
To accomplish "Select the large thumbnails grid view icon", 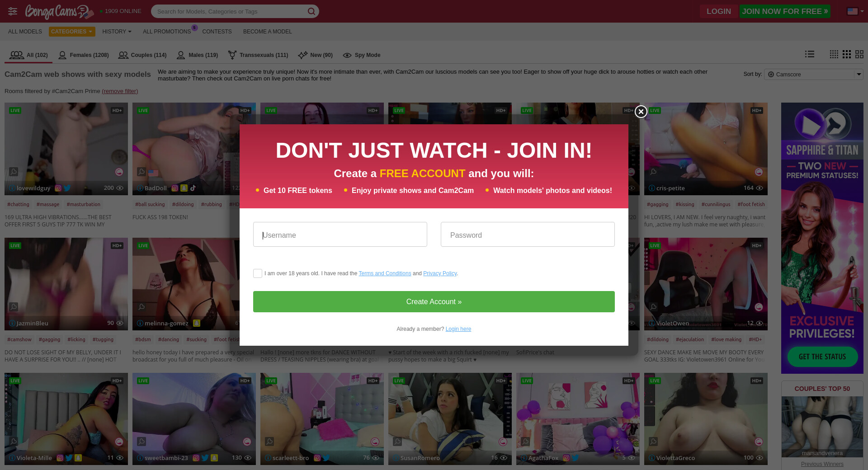I will click(x=859, y=54).
